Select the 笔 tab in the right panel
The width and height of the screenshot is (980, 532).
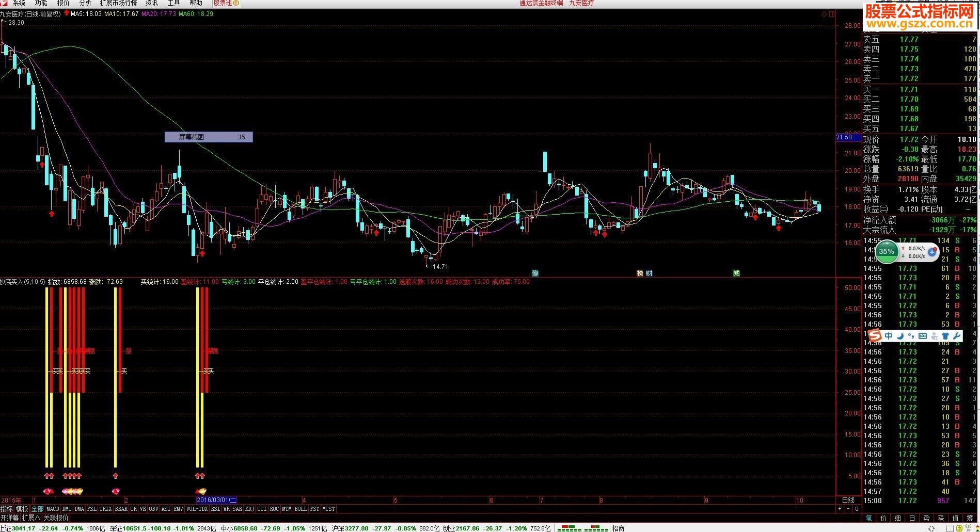pos(869,518)
